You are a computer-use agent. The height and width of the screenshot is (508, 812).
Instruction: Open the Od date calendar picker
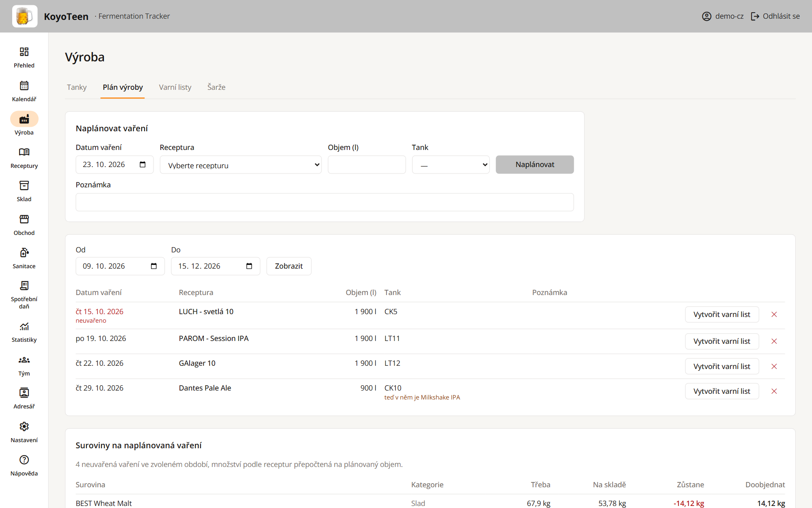point(154,266)
